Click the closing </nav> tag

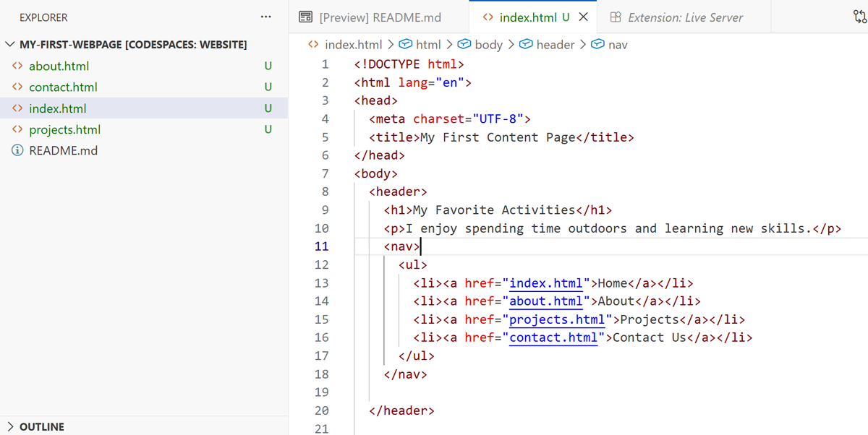(x=405, y=374)
